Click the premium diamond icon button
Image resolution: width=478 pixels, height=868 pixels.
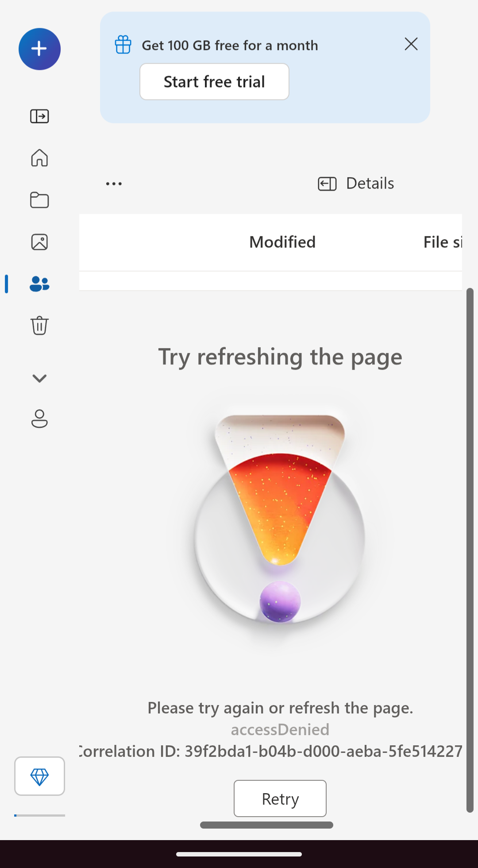(39, 776)
